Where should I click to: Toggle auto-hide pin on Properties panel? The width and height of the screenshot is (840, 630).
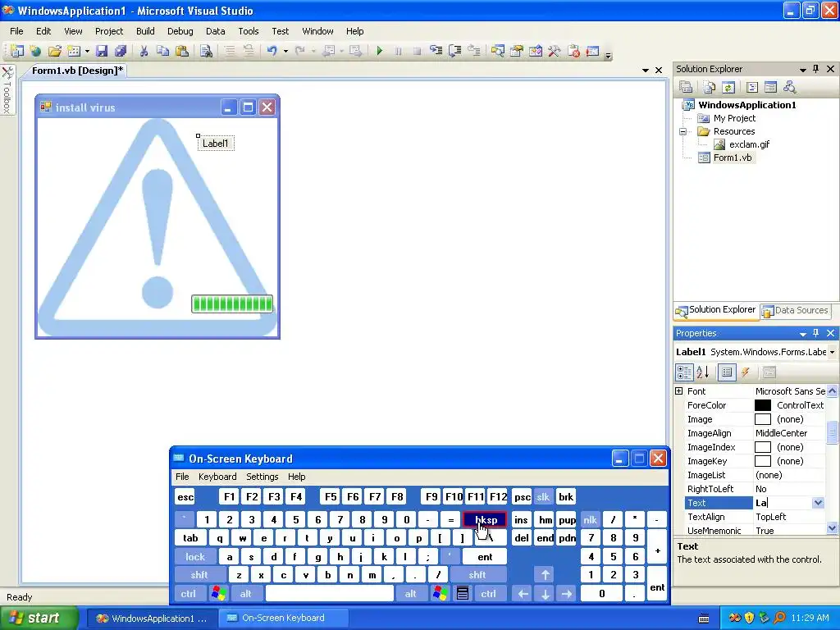[815, 333]
